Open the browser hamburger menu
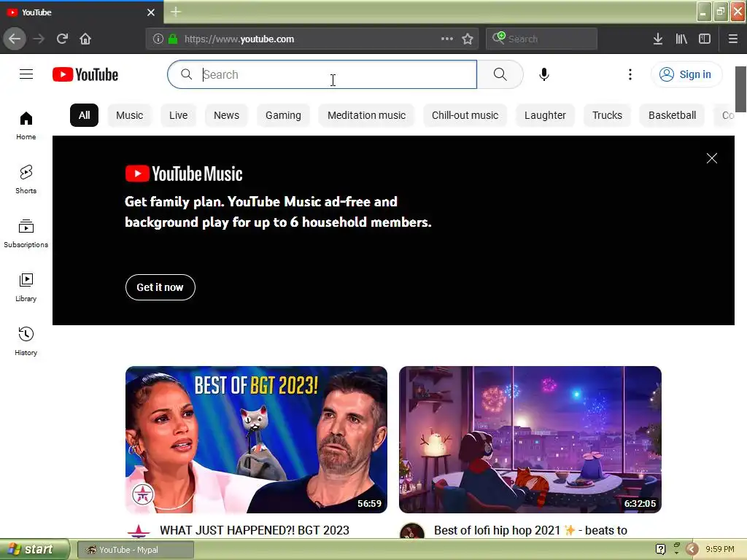The width and height of the screenshot is (747, 560). coord(733,39)
